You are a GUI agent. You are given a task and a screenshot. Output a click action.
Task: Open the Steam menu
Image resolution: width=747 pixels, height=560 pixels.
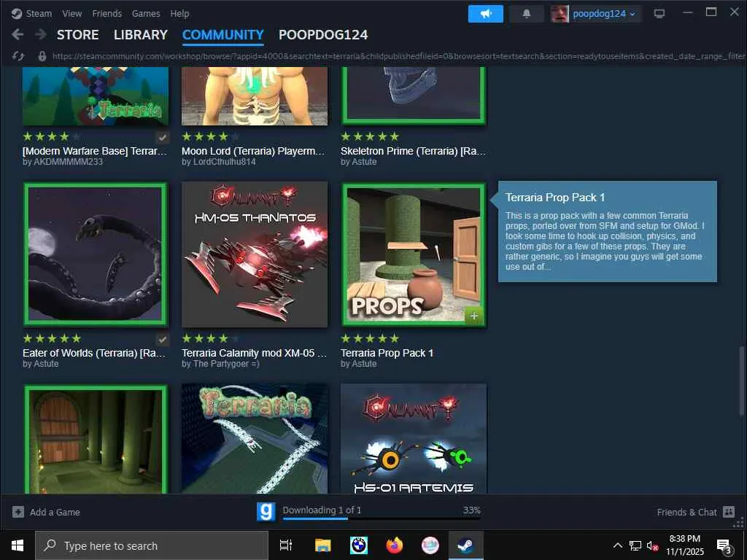[39, 13]
